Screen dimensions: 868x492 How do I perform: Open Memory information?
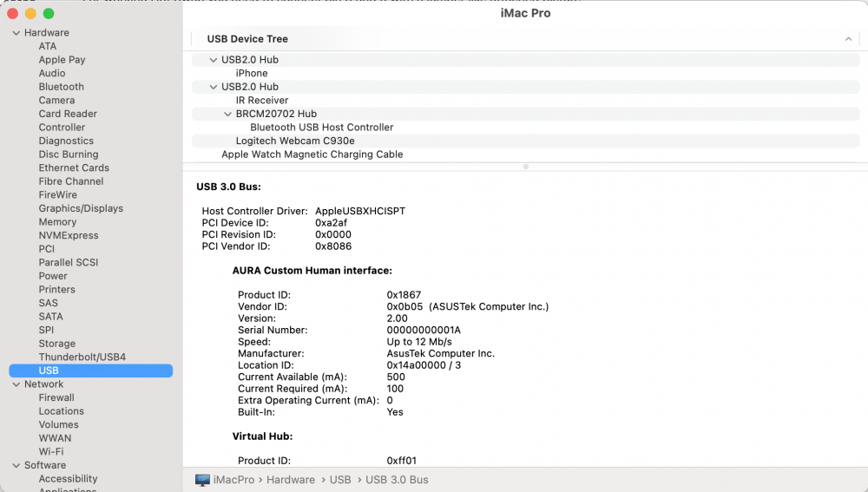[57, 222]
